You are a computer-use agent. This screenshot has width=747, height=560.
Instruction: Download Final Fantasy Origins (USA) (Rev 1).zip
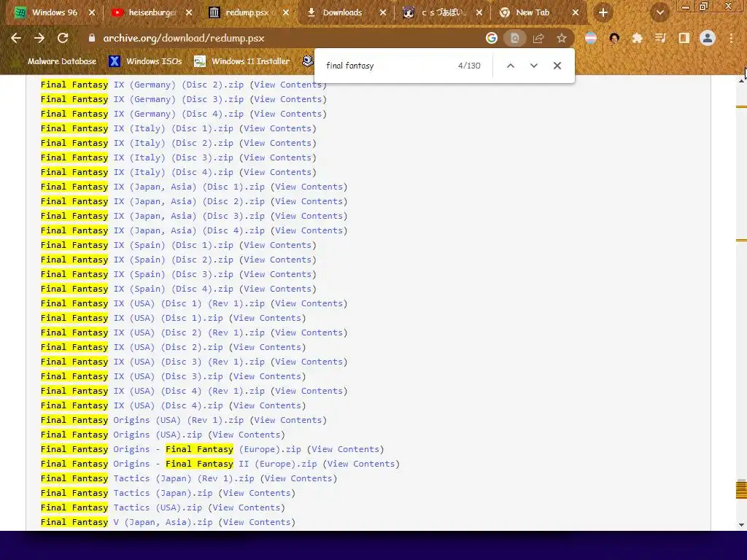(x=142, y=420)
